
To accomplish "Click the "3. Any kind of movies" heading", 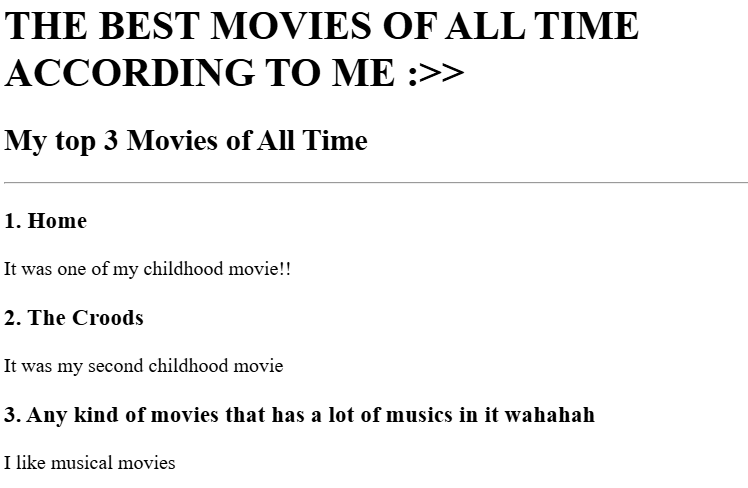I will (300, 415).
